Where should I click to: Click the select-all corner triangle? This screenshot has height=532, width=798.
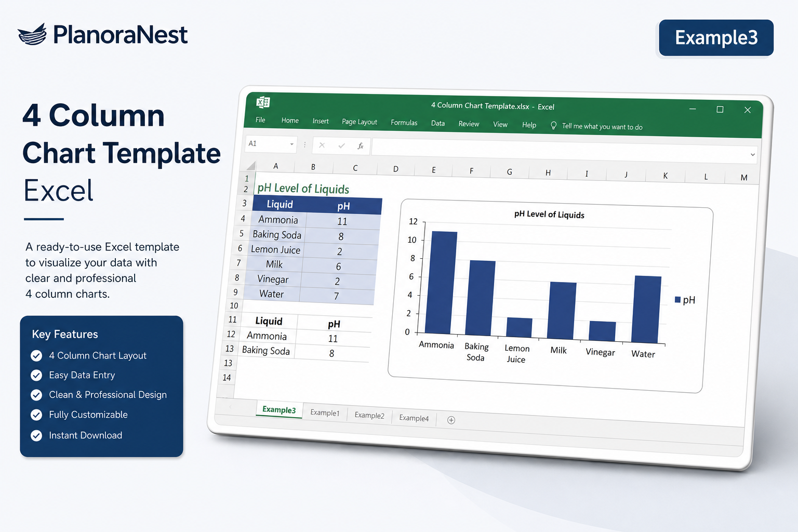point(250,166)
